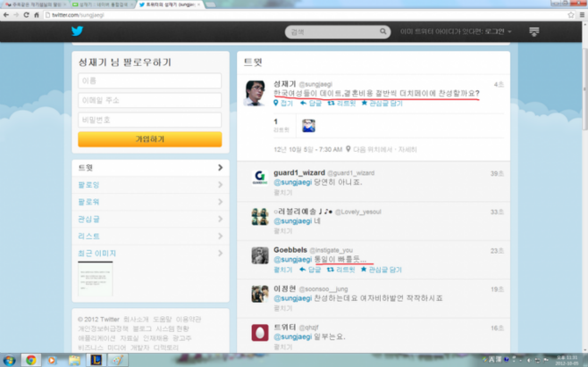
Task: Open media player taskbar icon
Action: tap(52, 360)
